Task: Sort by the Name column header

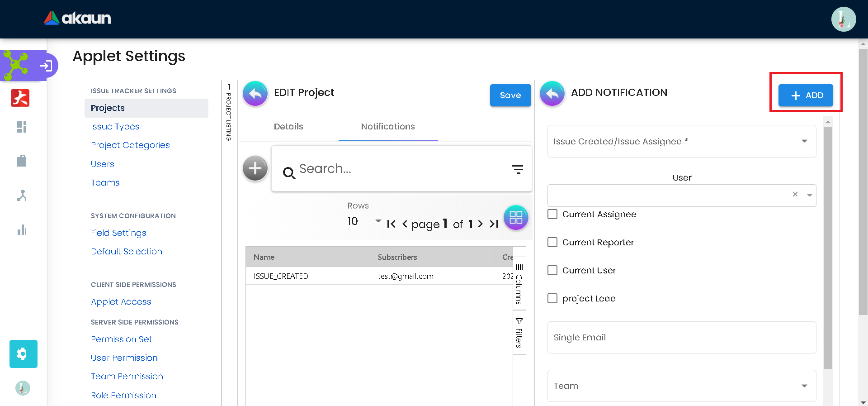Action: click(x=264, y=257)
